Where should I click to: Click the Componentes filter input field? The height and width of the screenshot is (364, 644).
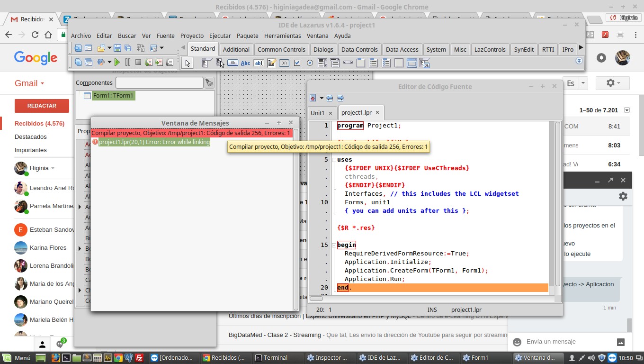(160, 82)
